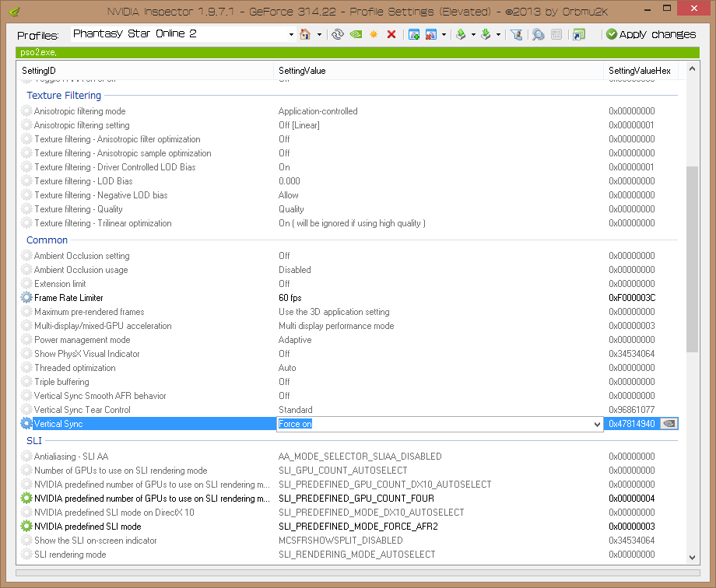Click the scrollbar up arrow

click(692, 69)
